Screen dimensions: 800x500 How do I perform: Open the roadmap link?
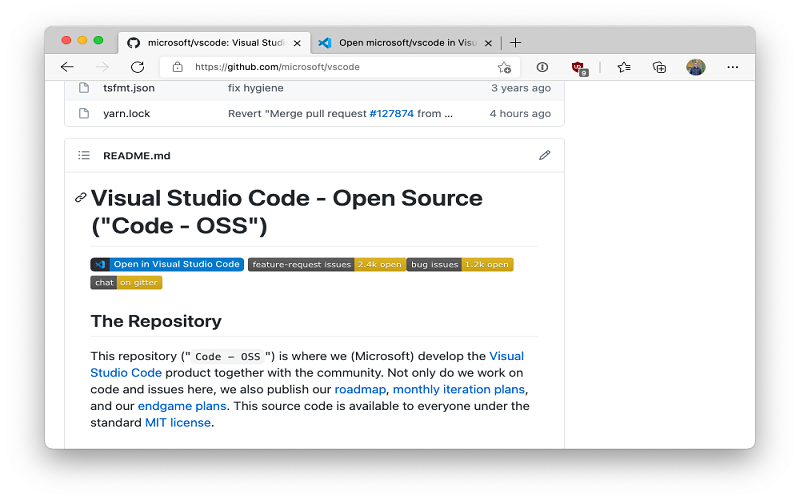click(x=360, y=389)
